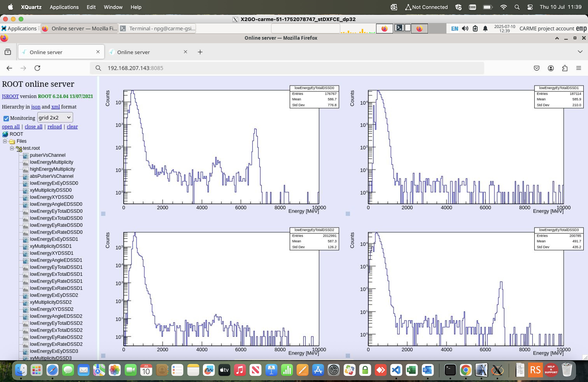
Task: Open the grid 2x2 layout dropdown
Action: click(55, 118)
